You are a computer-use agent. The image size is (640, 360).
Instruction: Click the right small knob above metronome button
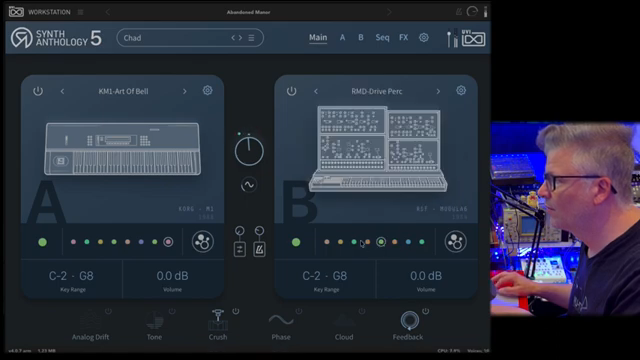(259, 231)
